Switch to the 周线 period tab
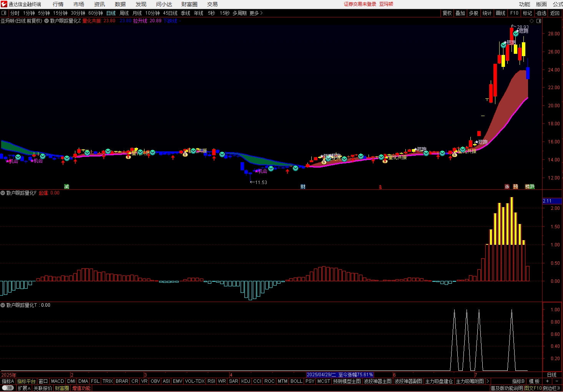The height and width of the screenshot is (392, 563). [124, 13]
